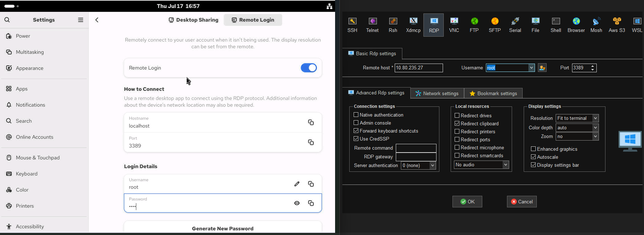Select the RDP session icon
This screenshot has height=235, width=644.
[x=434, y=25]
